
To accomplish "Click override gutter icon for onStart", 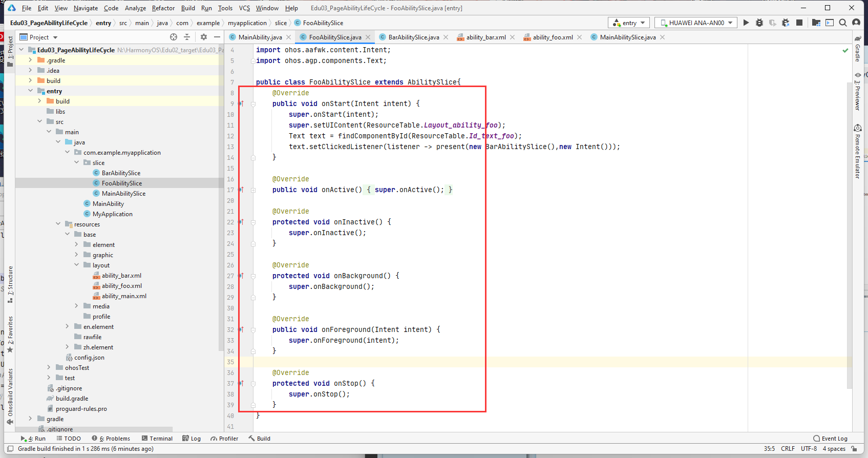I will (x=241, y=103).
